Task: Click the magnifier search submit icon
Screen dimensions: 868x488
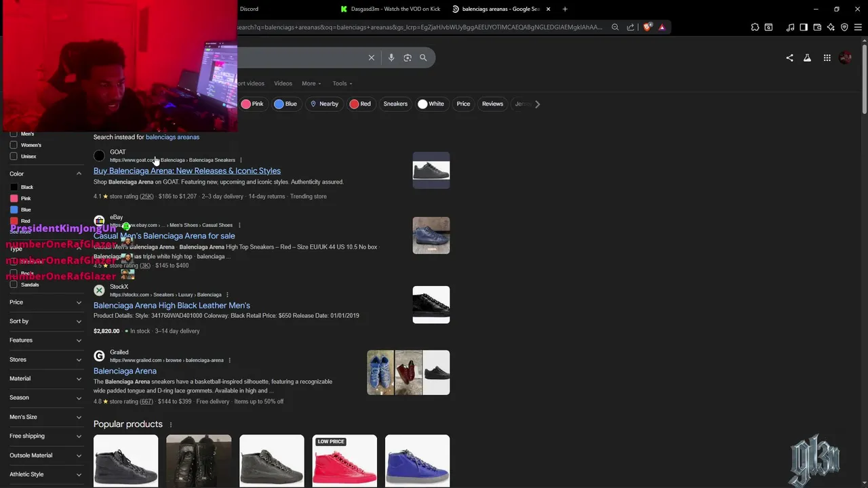Action: [423, 58]
